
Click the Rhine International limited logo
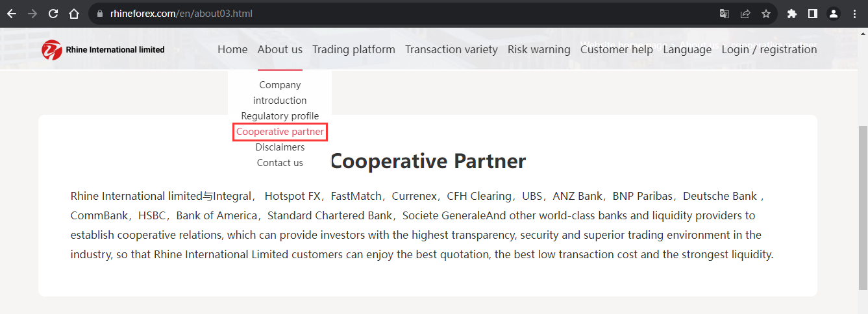(x=103, y=49)
